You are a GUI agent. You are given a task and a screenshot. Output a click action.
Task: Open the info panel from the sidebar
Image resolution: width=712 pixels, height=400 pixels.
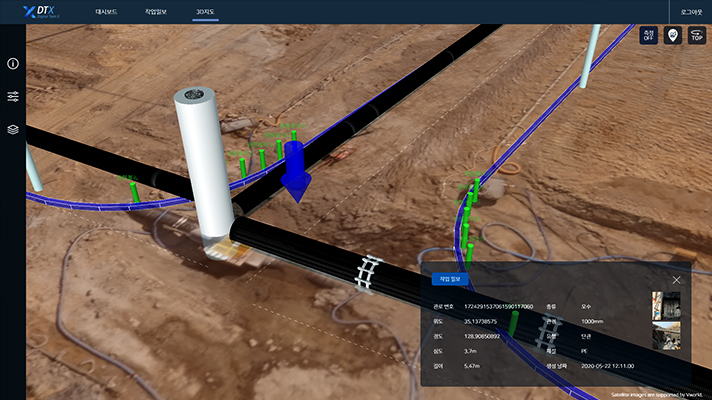click(13, 64)
